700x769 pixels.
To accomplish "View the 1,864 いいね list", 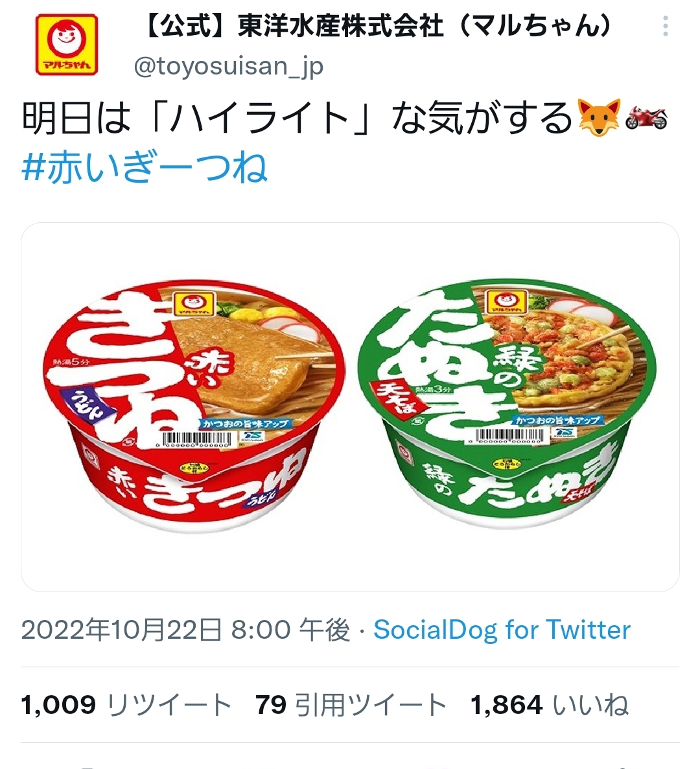I will click(549, 704).
